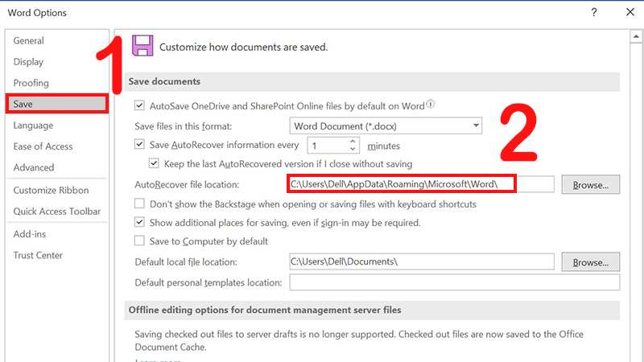Decrease AutoRecover minutes with down arrow

click(353, 149)
